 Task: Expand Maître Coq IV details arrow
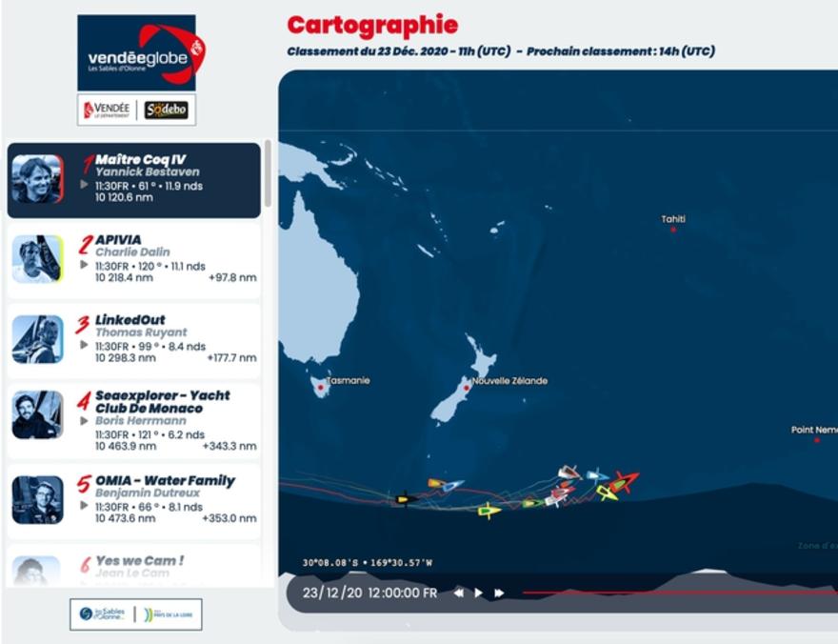84,185
